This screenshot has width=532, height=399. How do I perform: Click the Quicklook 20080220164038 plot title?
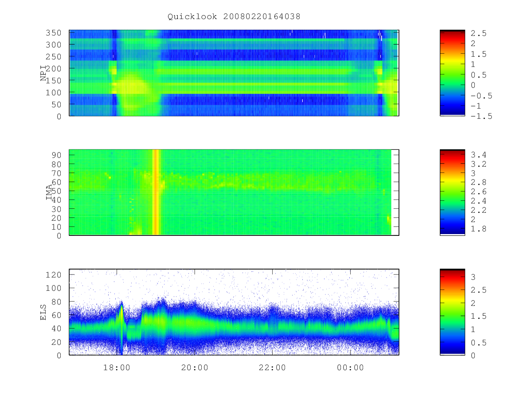pyautogui.click(x=234, y=17)
